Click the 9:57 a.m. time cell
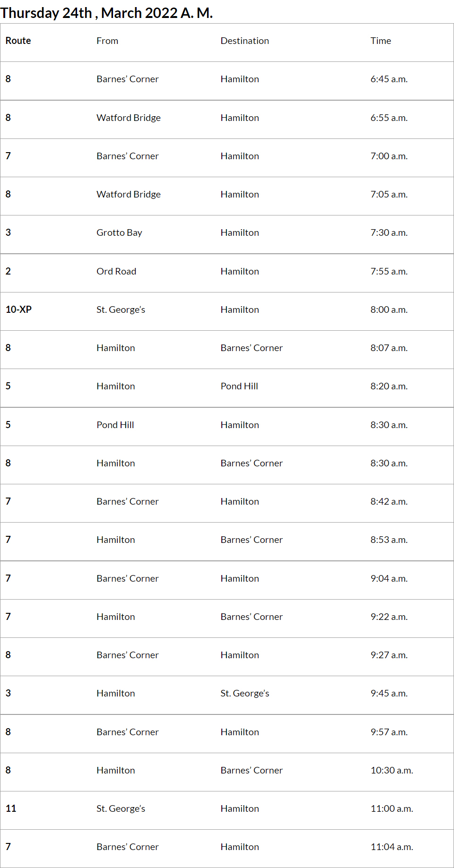Viewport: 454px width, 868px height. [389, 732]
